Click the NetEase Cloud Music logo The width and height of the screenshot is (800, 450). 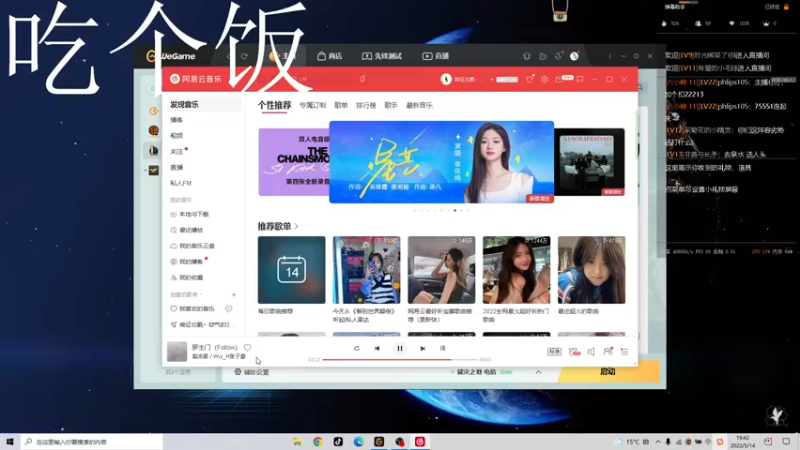[196, 79]
